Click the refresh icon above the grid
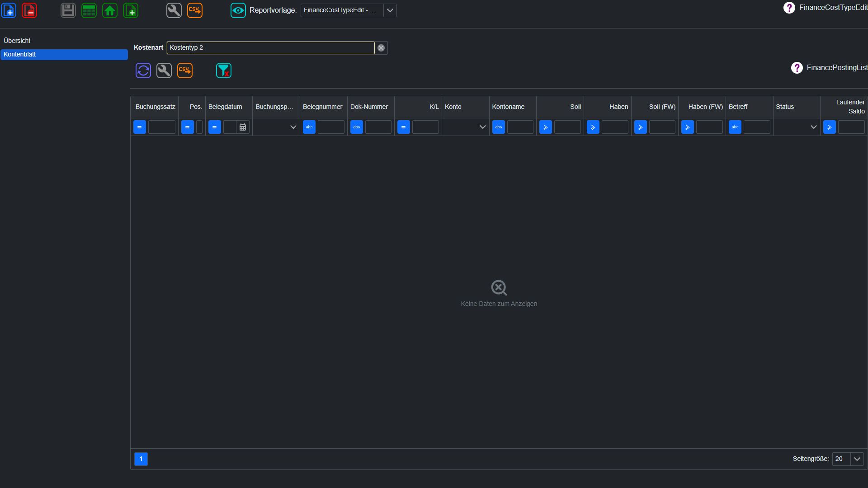Image resolution: width=868 pixels, height=488 pixels. (143, 70)
